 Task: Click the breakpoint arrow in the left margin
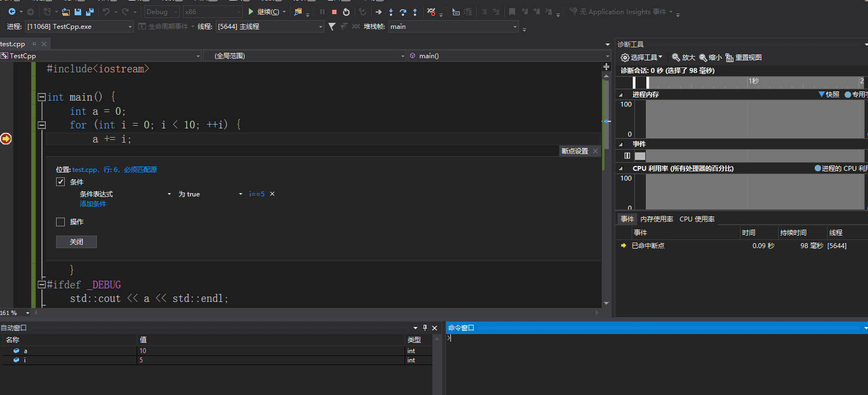click(6, 139)
